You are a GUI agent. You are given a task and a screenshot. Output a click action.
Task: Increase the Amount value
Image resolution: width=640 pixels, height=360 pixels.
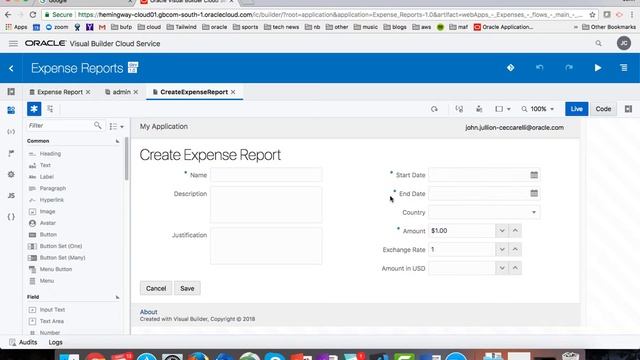[x=515, y=231]
